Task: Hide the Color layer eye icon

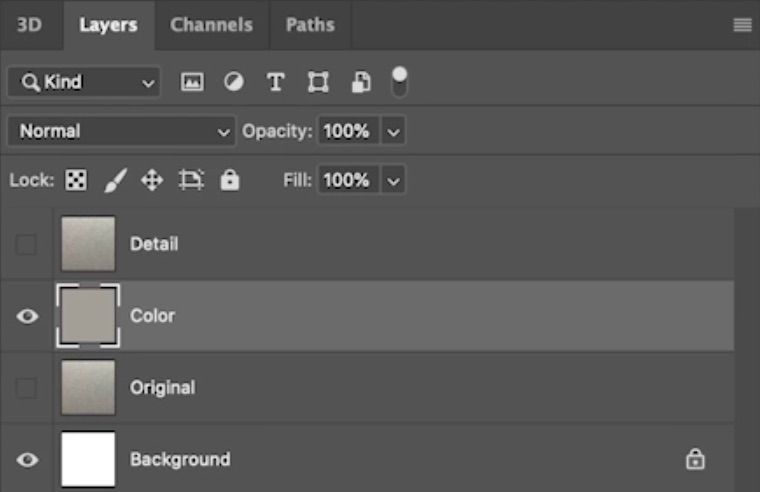Action: click(27, 316)
